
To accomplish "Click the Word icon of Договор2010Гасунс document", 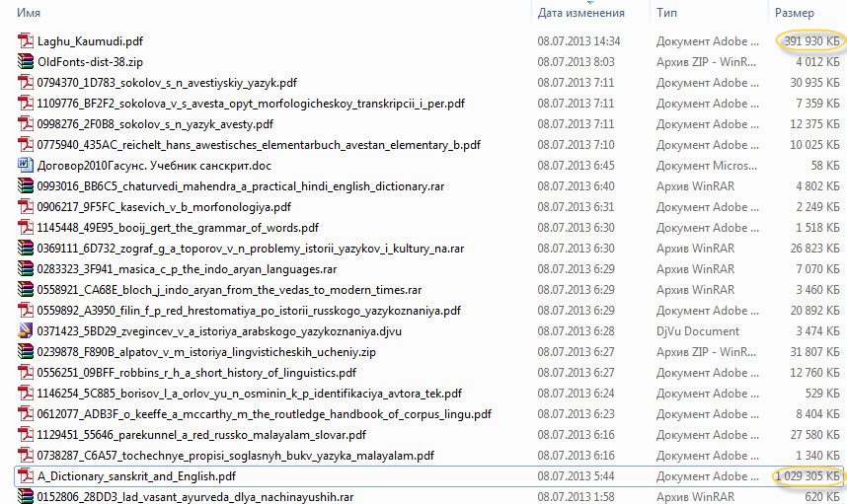I will pyautogui.click(x=26, y=165).
